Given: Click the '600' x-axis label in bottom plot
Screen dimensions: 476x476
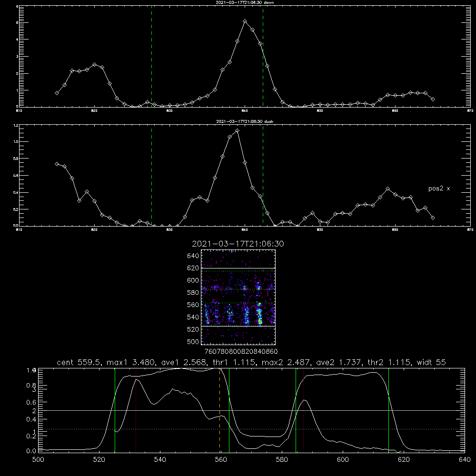Looking at the screenshot, I should click(343, 460).
